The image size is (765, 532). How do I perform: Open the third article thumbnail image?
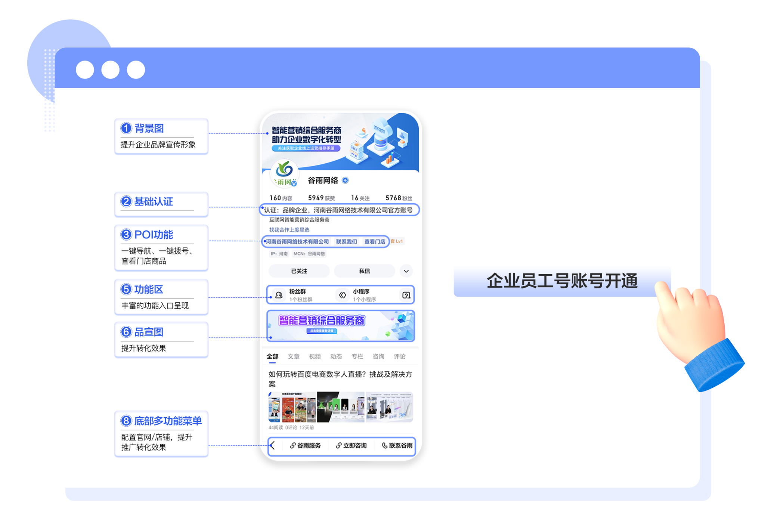coord(389,407)
